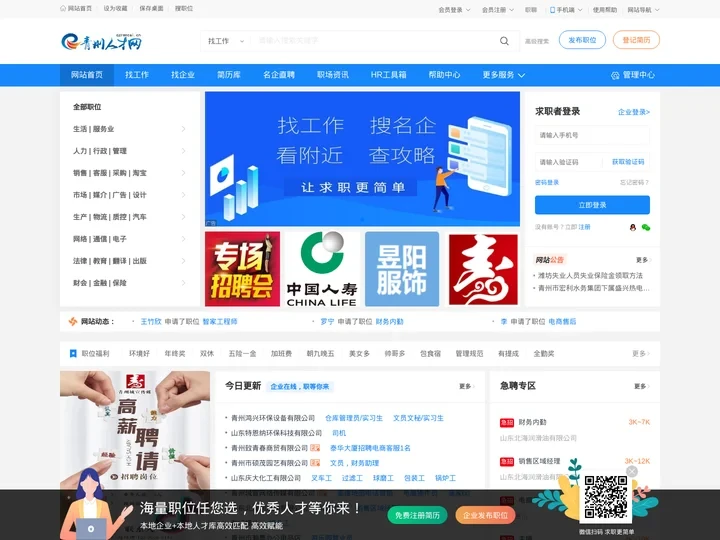Image resolution: width=720 pixels, height=540 pixels.
Task: Click the 青州人才网 site logo
Action: tap(101, 41)
